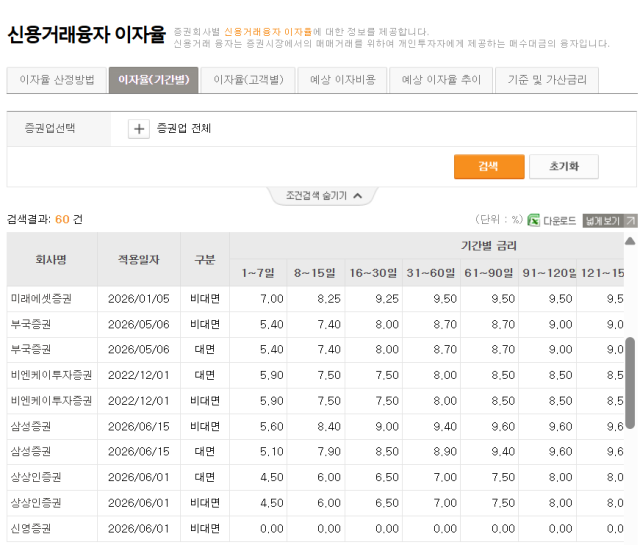Switch to the 이자율(고객별) tab

(x=248, y=80)
